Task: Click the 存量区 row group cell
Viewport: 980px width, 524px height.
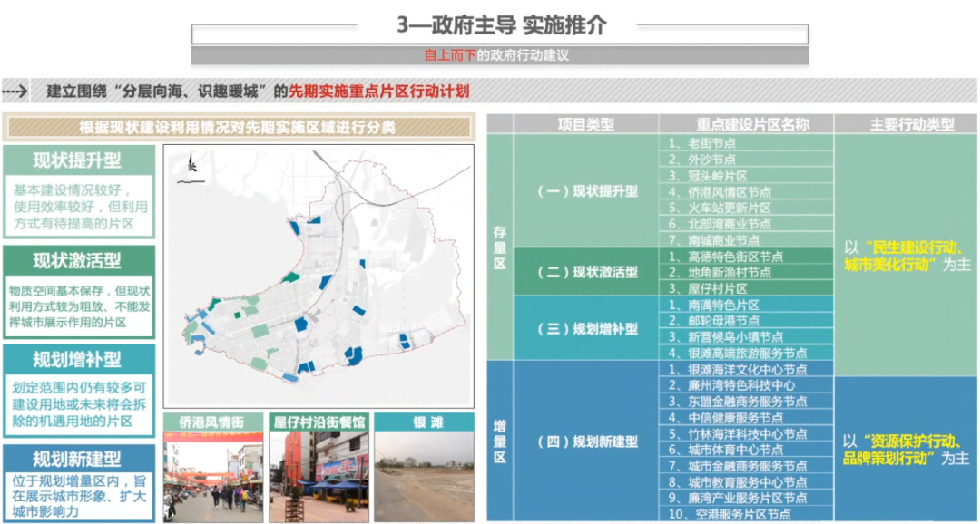Action: (x=500, y=247)
